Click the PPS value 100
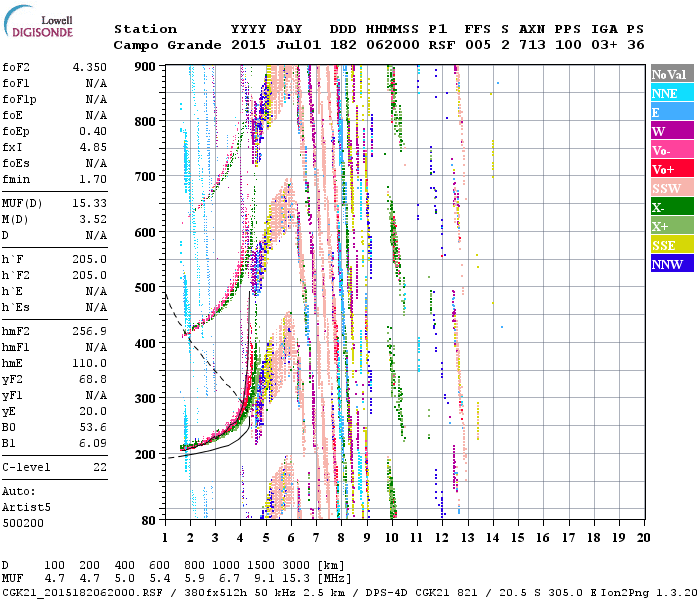The height and width of the screenshot is (600, 700). [568, 45]
